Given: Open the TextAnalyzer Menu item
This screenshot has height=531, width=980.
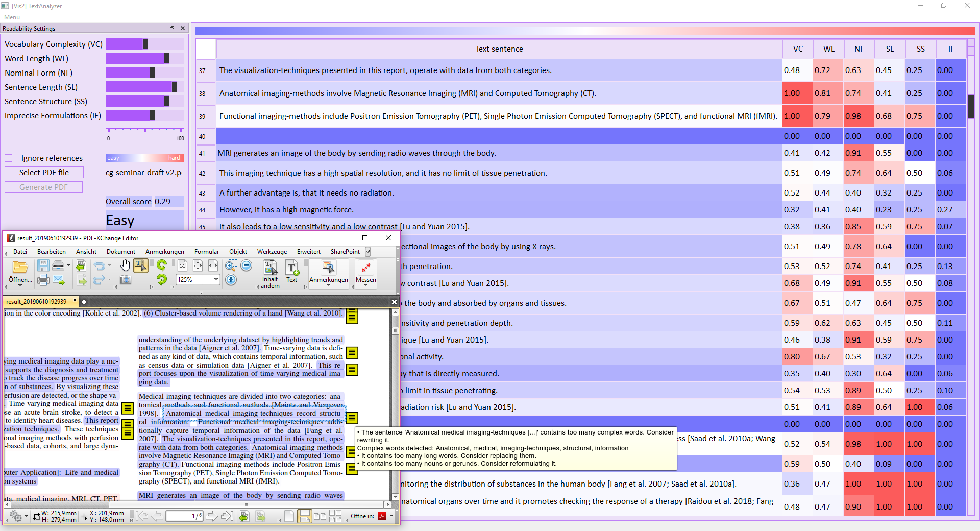Looking at the screenshot, I should point(12,17).
